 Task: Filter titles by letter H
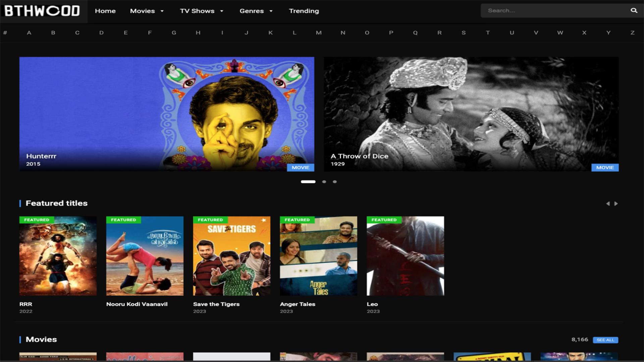click(x=198, y=33)
